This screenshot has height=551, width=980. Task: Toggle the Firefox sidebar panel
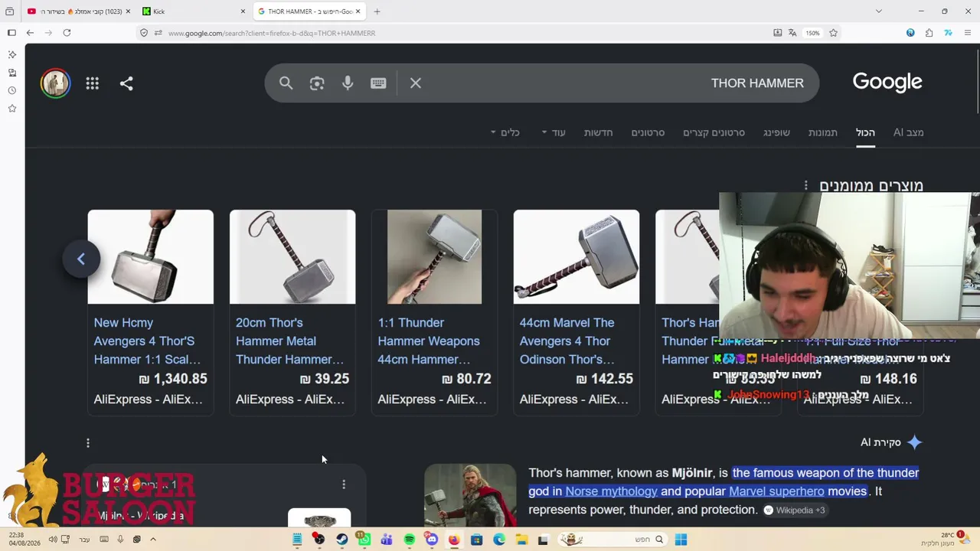coord(11,33)
